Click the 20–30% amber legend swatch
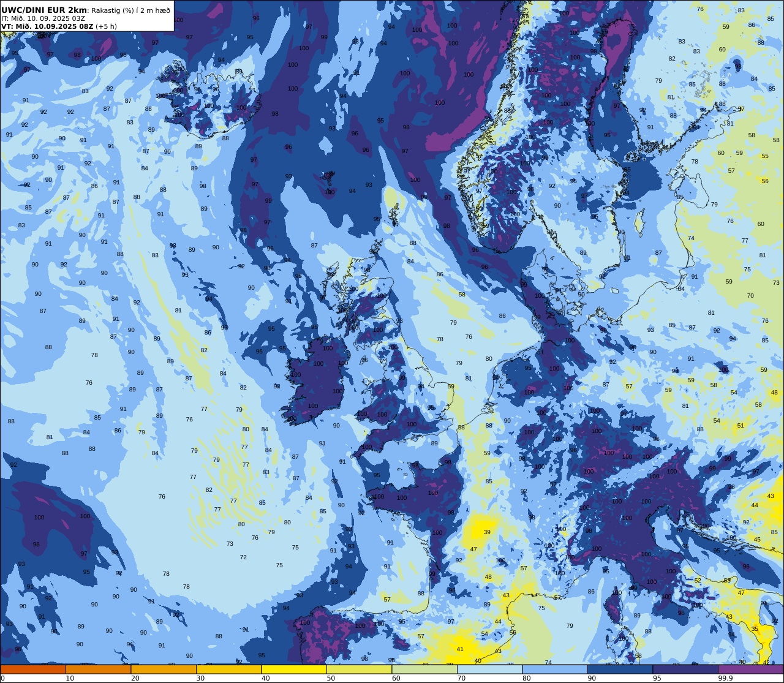This screenshot has width=784, height=683. tap(164, 670)
